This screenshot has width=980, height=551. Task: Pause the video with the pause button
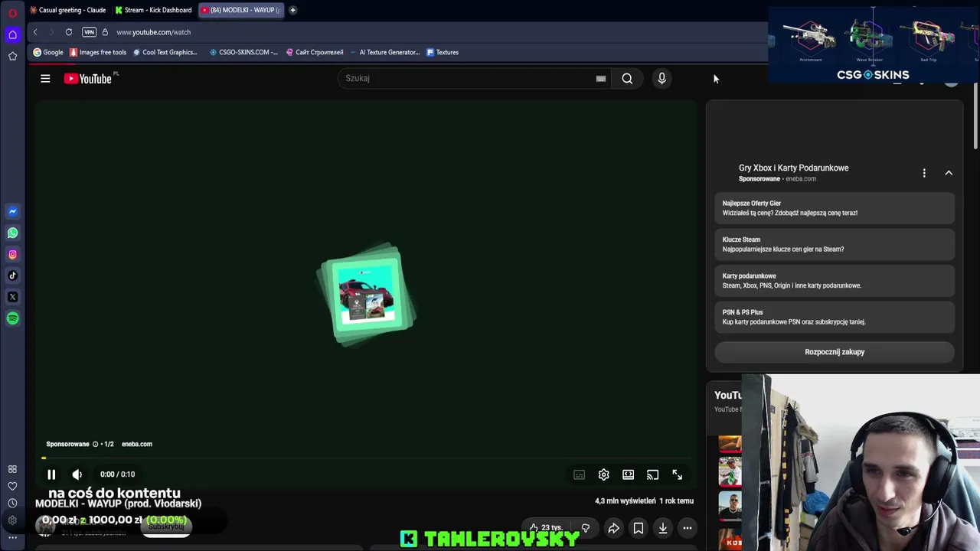(51, 474)
